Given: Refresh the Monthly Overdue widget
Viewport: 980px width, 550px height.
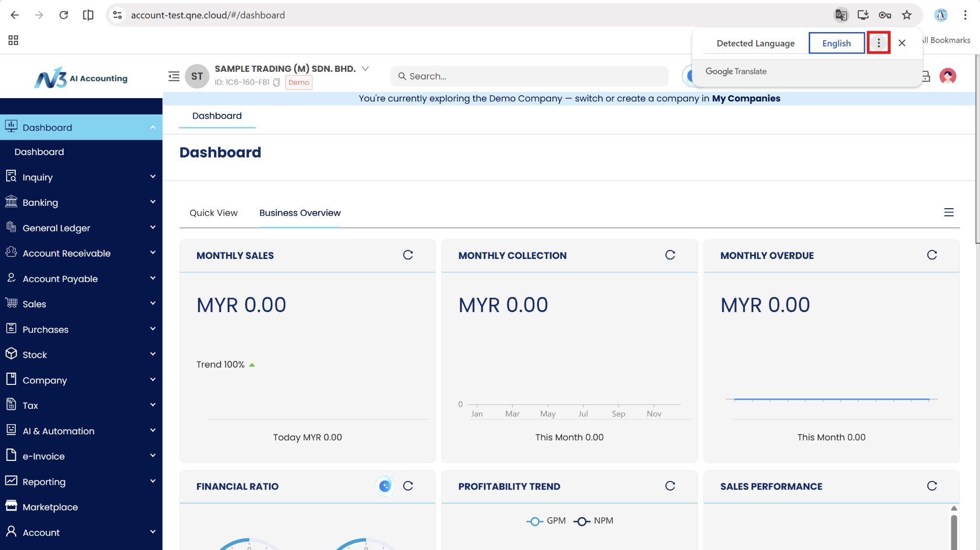Looking at the screenshot, I should [932, 255].
